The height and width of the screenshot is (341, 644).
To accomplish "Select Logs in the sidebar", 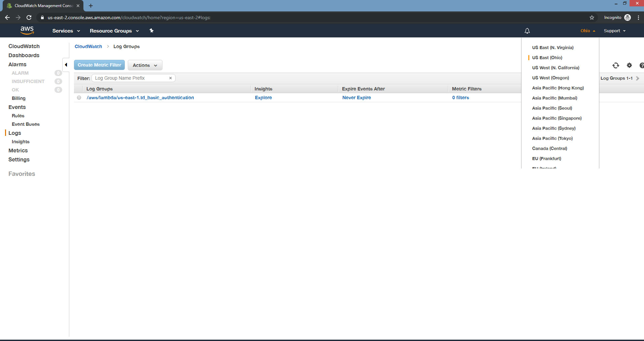I will pos(14,133).
